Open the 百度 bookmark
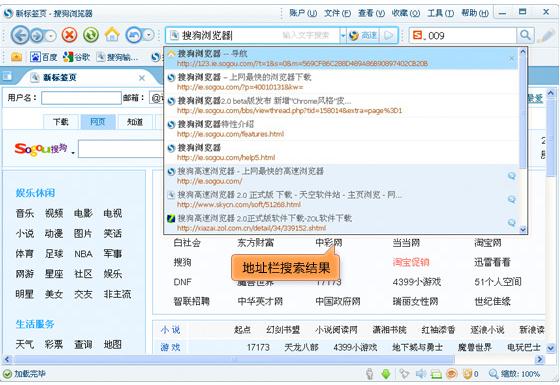Screen dimensions: 560x385 pos(44,57)
